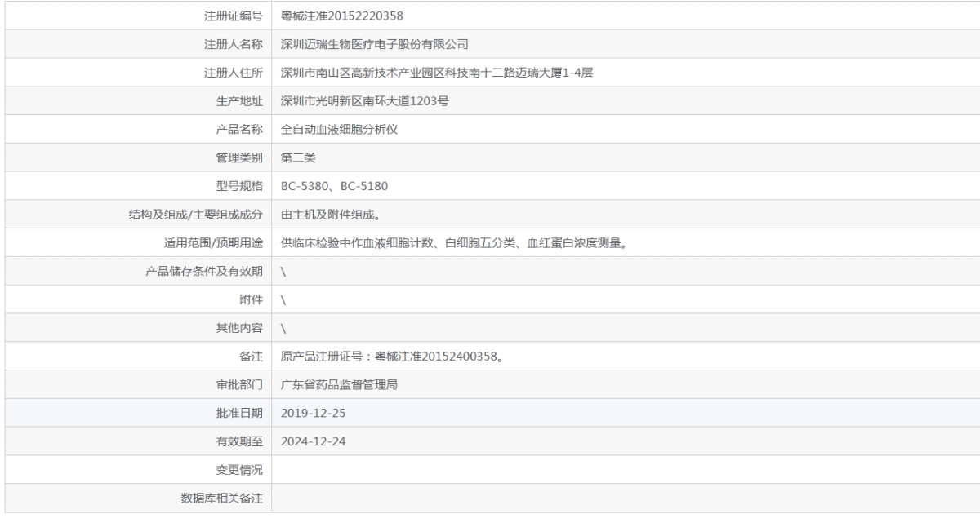Click the label 附件
The height and width of the screenshot is (523, 980).
click(x=251, y=299)
